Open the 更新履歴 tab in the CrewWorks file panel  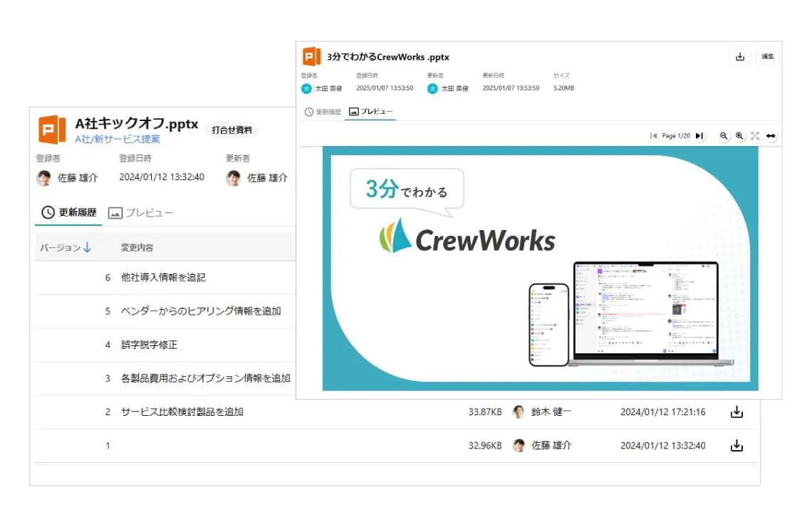tap(323, 112)
